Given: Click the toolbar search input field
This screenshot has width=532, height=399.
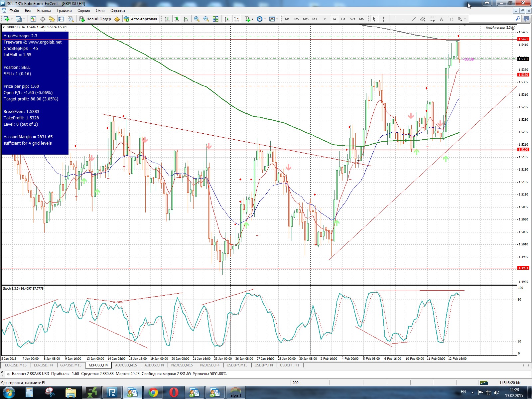Looking at the screenshot, I should [494, 19].
